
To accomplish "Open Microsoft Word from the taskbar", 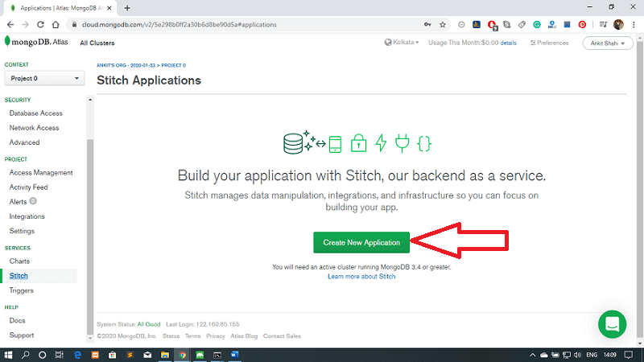I will (x=234, y=355).
